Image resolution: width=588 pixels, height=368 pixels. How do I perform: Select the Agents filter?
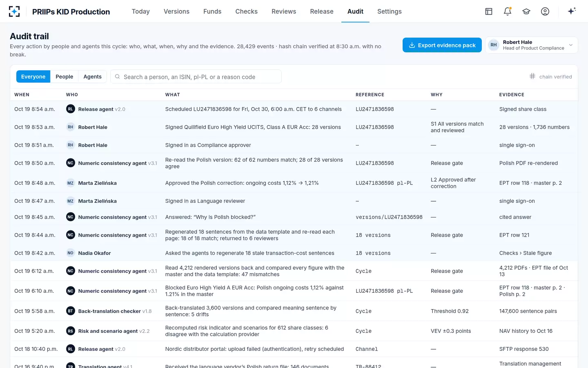click(x=92, y=76)
